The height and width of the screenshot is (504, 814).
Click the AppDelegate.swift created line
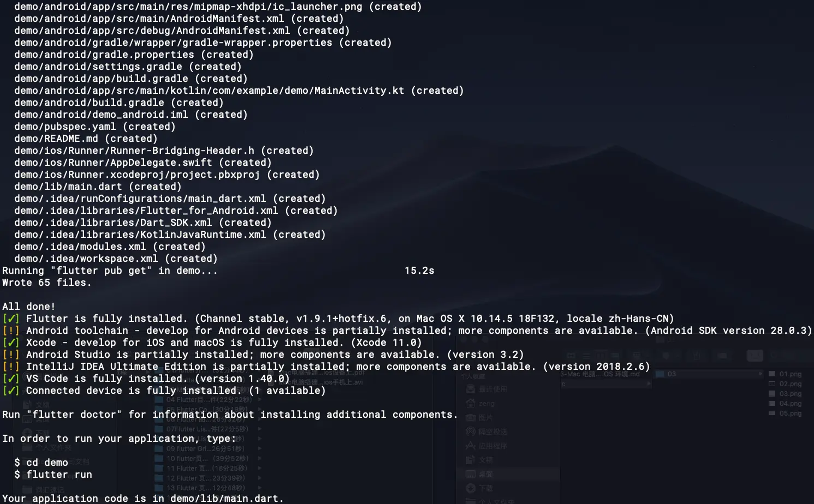143,163
